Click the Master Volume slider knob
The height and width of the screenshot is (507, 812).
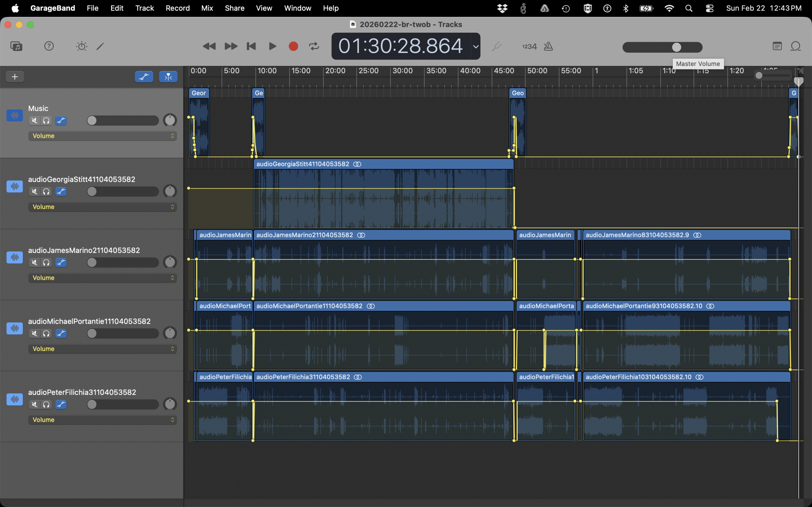[677, 47]
